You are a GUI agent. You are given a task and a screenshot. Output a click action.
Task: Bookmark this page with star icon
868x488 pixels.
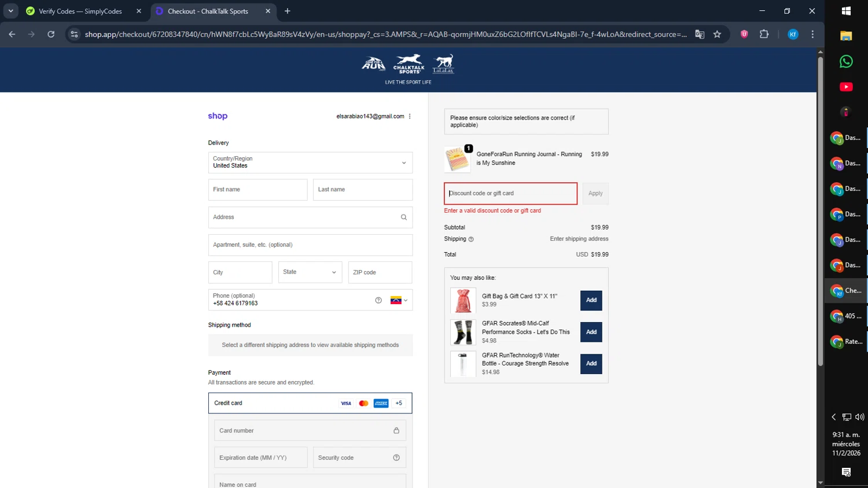tap(717, 34)
